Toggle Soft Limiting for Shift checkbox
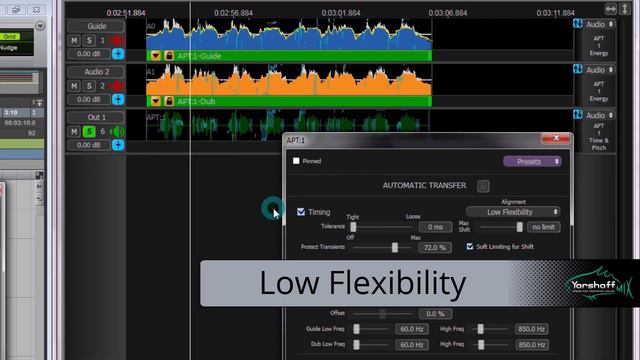This screenshot has height=360, width=640. pos(470,247)
